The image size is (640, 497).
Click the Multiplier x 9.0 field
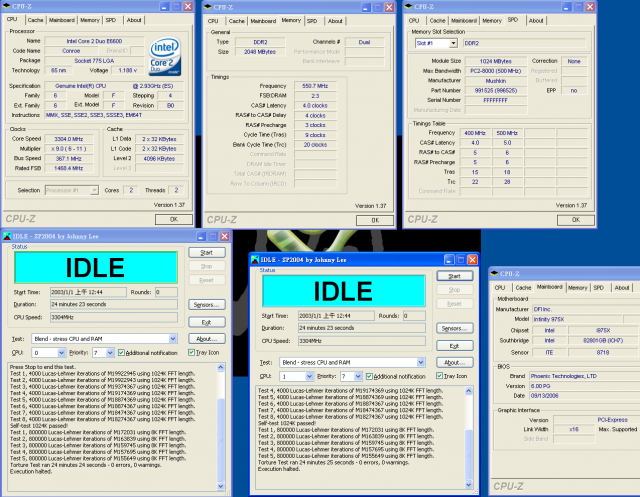coord(69,149)
